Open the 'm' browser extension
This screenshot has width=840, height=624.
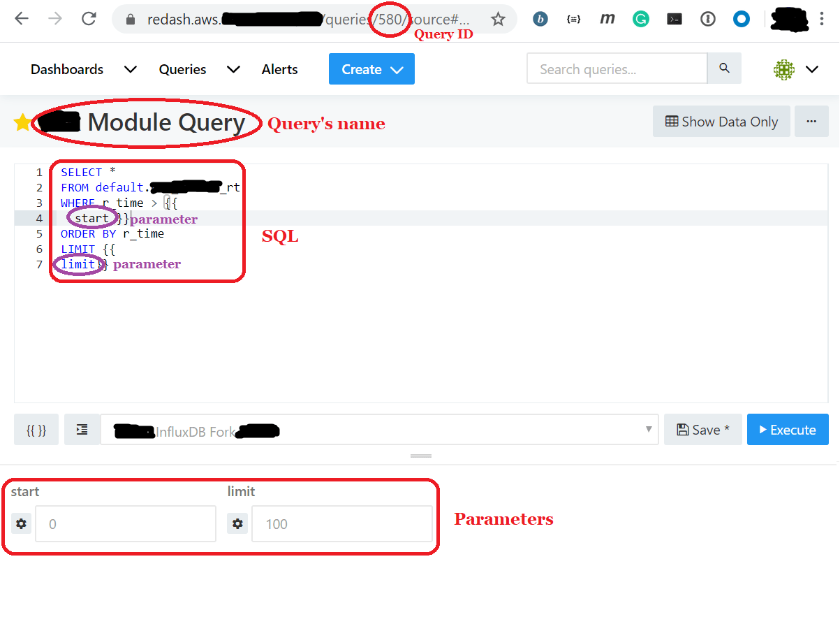tap(607, 19)
